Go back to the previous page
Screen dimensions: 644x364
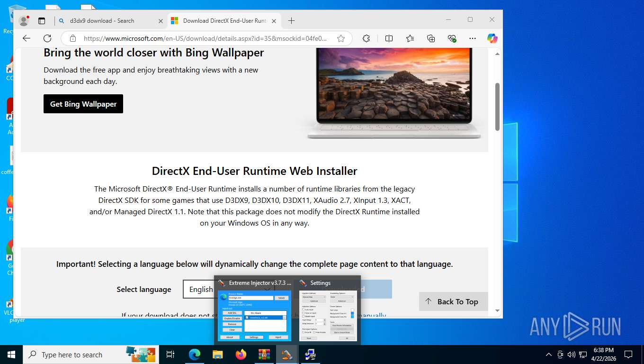tap(27, 38)
